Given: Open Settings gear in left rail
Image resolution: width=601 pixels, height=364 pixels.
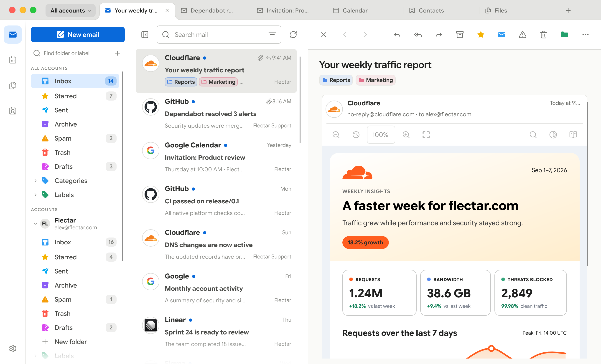Looking at the screenshot, I should (13, 348).
